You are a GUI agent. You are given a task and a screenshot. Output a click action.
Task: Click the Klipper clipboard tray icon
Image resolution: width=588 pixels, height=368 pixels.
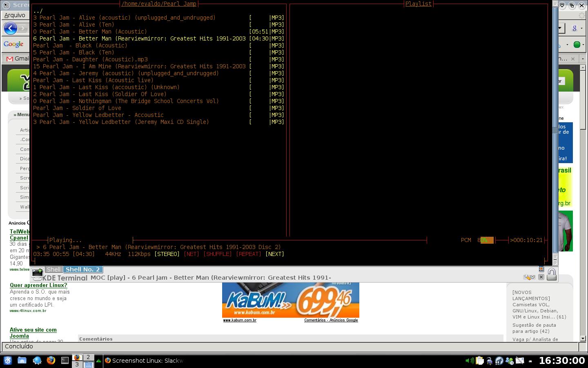pyautogui.click(x=479, y=361)
